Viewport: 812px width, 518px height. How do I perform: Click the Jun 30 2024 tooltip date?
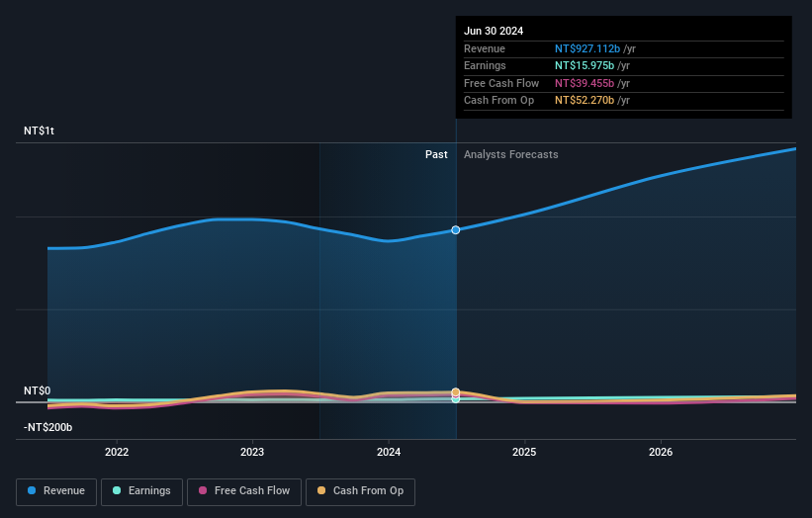(494, 31)
